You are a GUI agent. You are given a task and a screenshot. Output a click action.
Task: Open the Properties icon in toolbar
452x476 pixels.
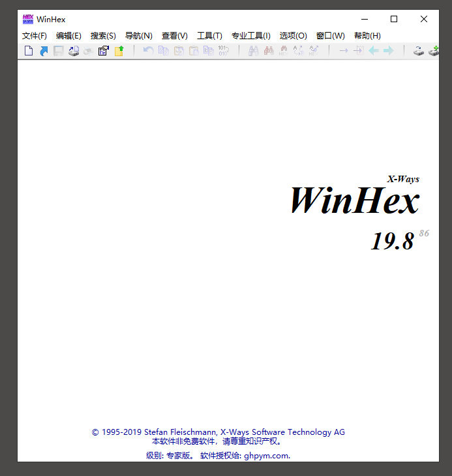tap(103, 51)
